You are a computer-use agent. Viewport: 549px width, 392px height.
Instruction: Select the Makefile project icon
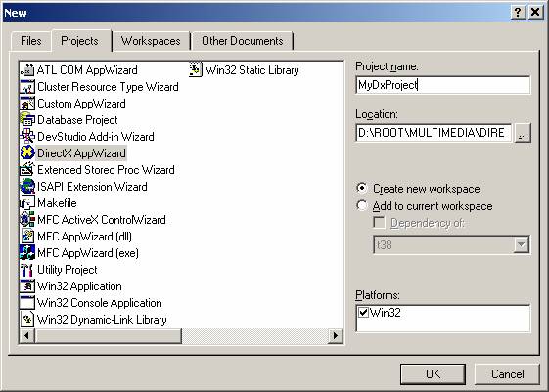click(x=27, y=202)
